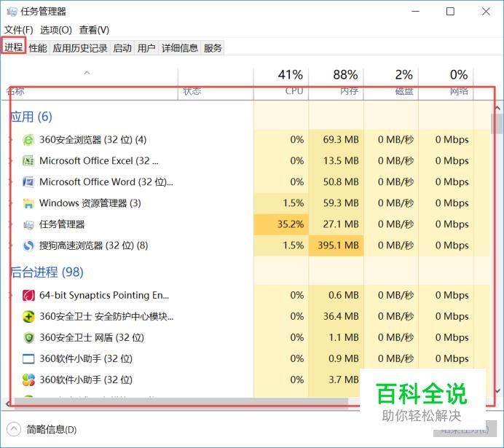Open the 选项(O) menu
Viewport: 504px width, 448px height.
tap(56, 30)
